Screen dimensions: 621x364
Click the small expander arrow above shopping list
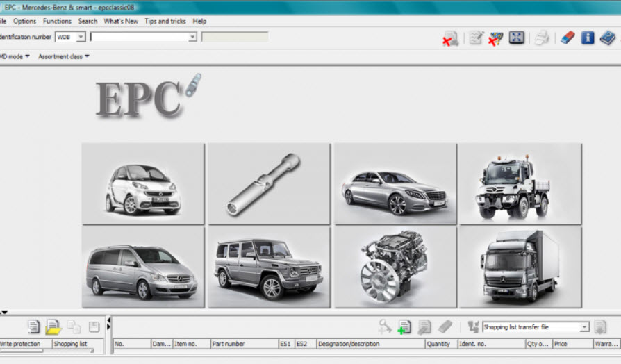4,312
